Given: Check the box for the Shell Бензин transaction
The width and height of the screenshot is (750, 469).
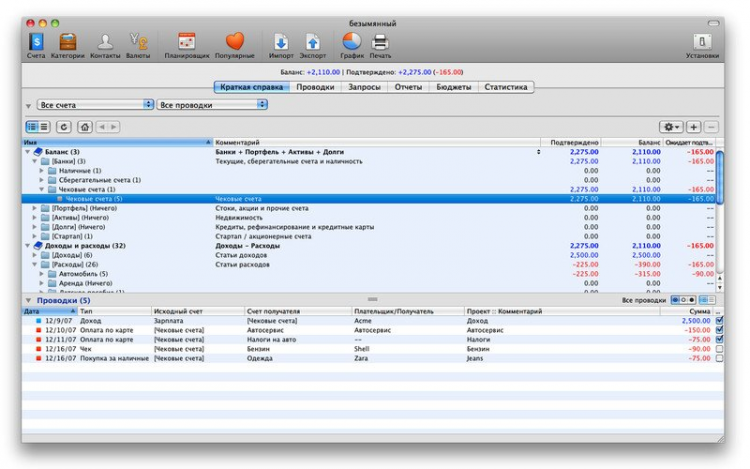Looking at the screenshot, I should tap(720, 348).
